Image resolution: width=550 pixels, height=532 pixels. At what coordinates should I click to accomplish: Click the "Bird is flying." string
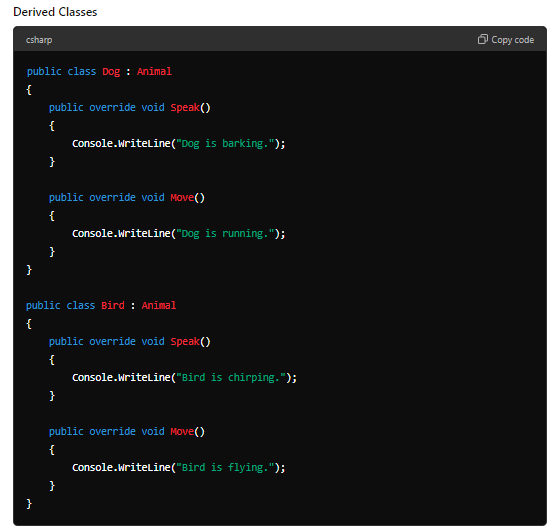point(225,467)
